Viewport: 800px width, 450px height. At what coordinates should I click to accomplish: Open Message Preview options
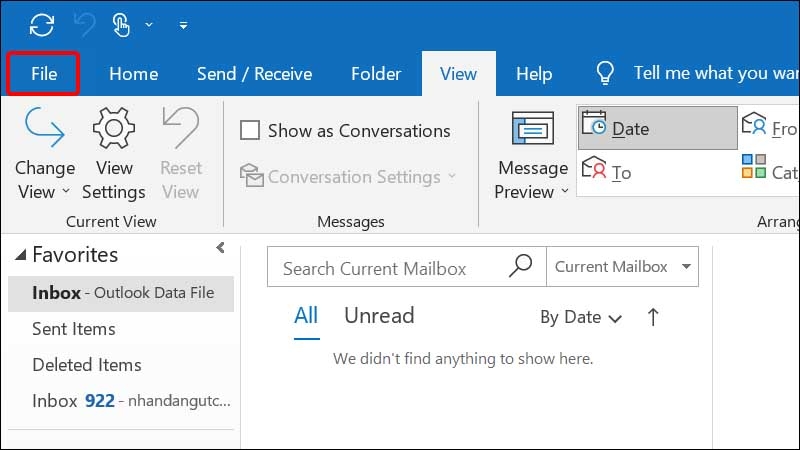click(x=532, y=156)
